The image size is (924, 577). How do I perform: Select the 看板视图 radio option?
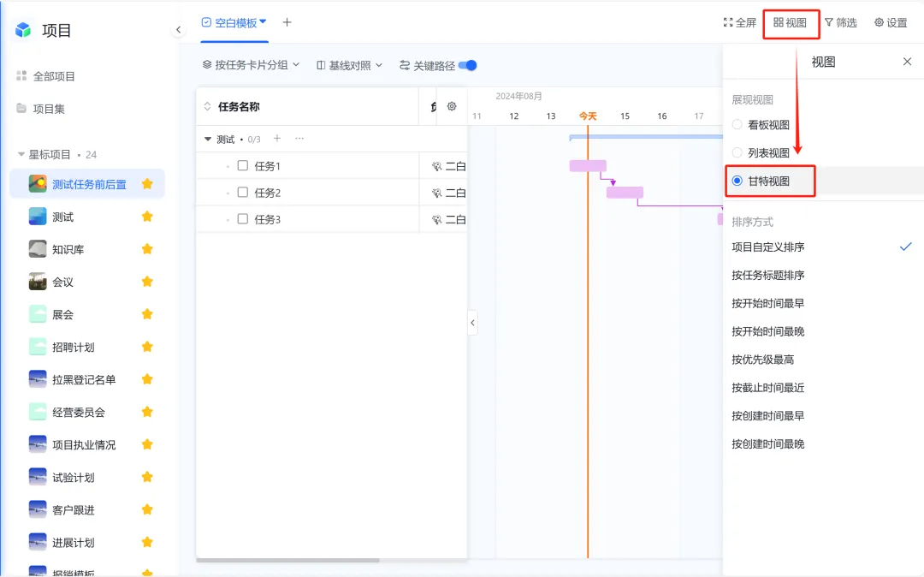(737, 124)
